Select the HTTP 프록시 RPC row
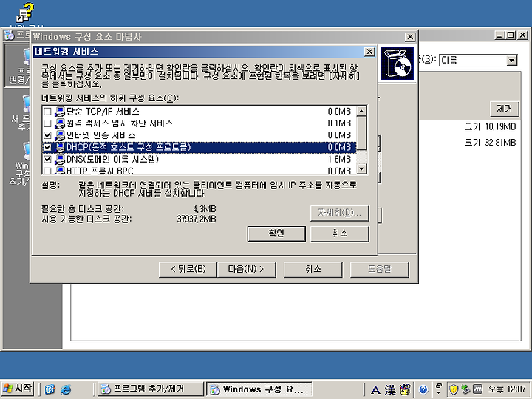The image size is (532, 399). pyautogui.click(x=199, y=170)
